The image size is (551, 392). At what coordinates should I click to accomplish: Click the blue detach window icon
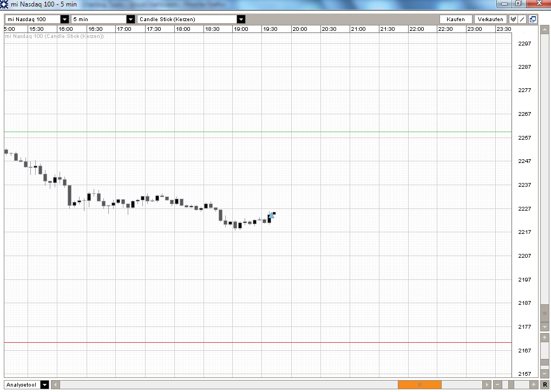(533, 19)
